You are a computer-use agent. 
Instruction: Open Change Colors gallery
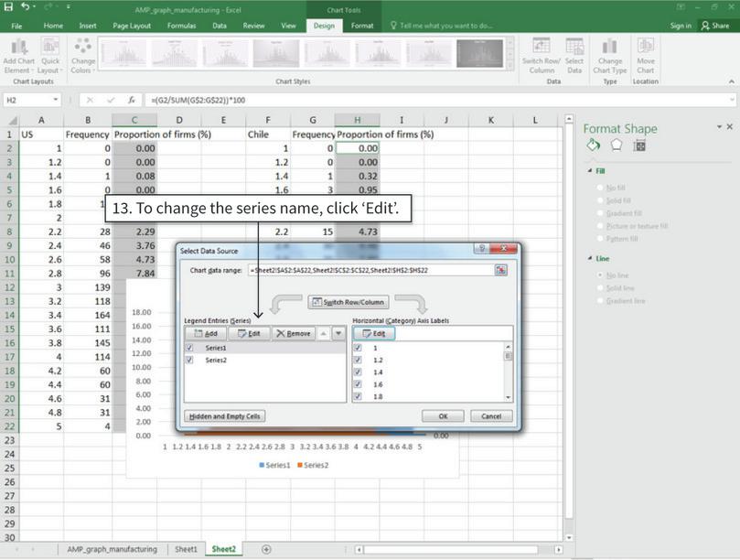pos(84,55)
